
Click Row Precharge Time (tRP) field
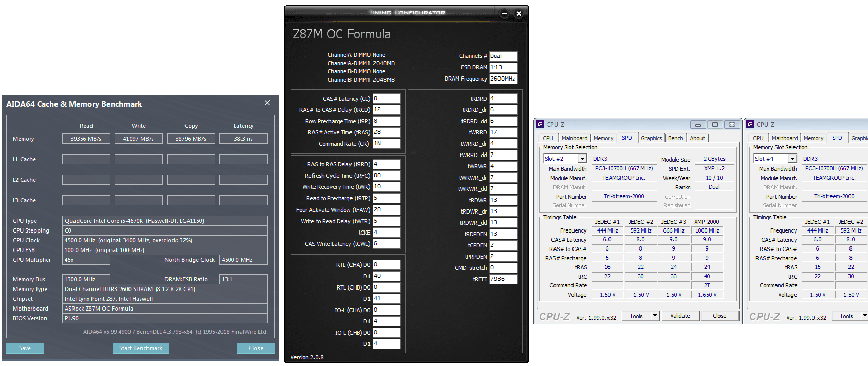point(386,121)
